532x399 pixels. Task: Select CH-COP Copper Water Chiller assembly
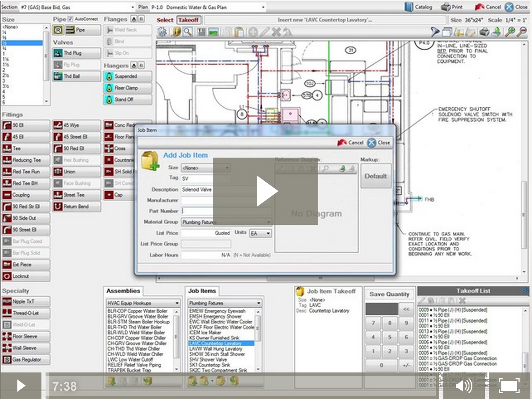(137, 338)
